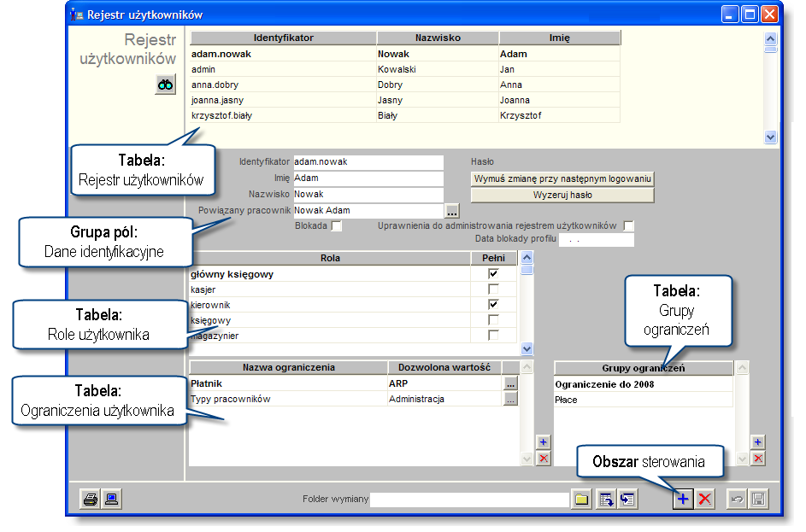Select the joanna.jasny user row
Image resolution: width=806 pixels, height=532 pixels.
(405, 100)
